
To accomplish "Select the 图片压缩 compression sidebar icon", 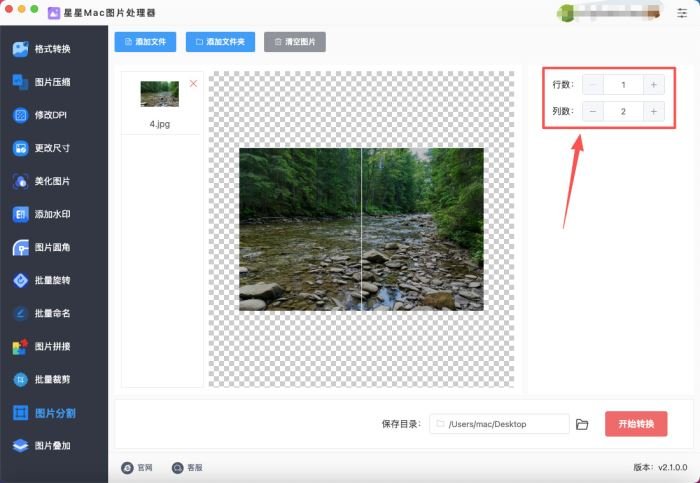I will pyautogui.click(x=21, y=82).
